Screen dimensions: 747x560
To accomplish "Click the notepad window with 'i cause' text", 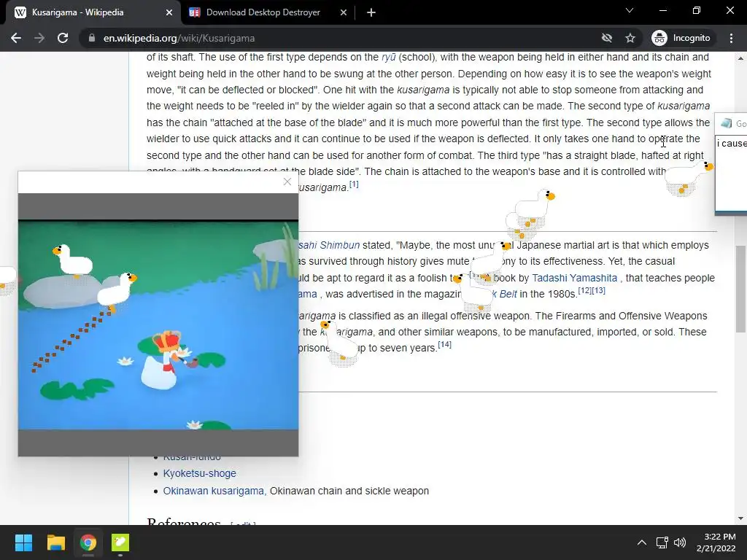I will (x=731, y=164).
